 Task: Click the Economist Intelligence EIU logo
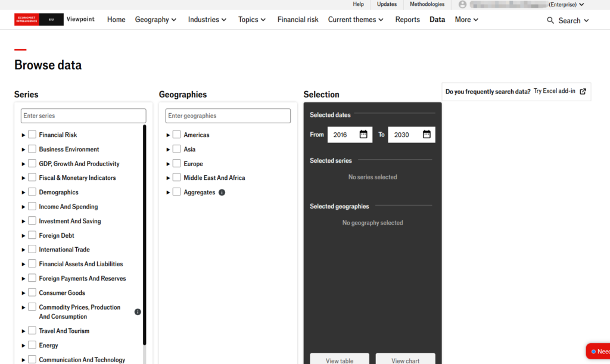pos(39,20)
